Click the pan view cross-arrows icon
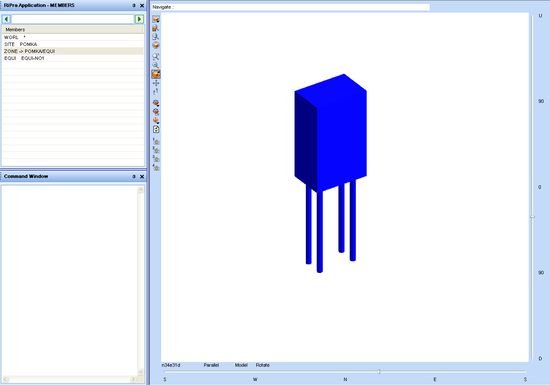Viewport: 550px width, 385px height. 156,83
